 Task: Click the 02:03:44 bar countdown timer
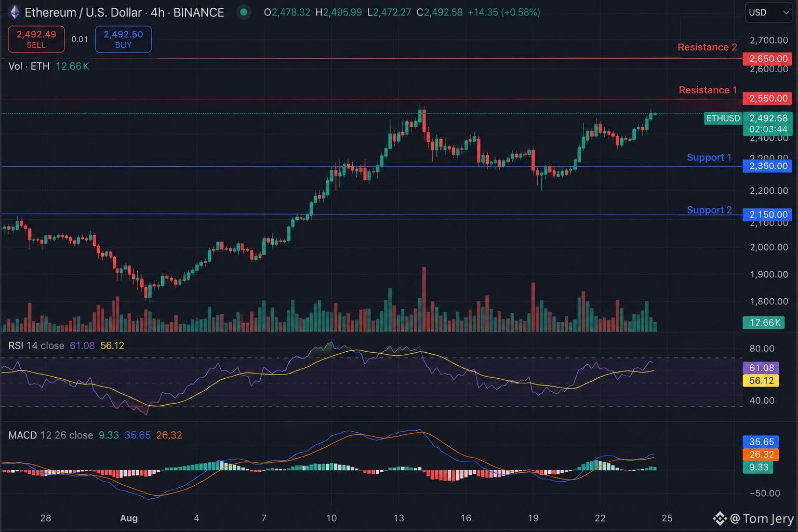(768, 129)
